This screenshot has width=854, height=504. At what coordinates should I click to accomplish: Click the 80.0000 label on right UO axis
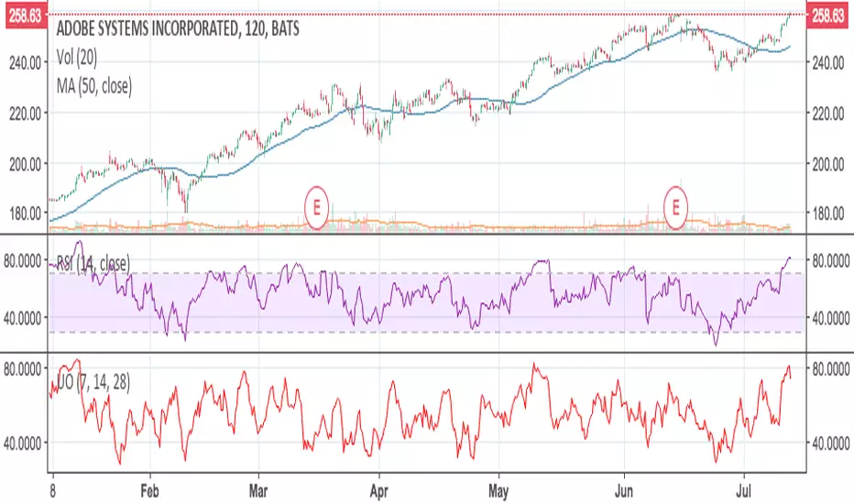[830, 369]
